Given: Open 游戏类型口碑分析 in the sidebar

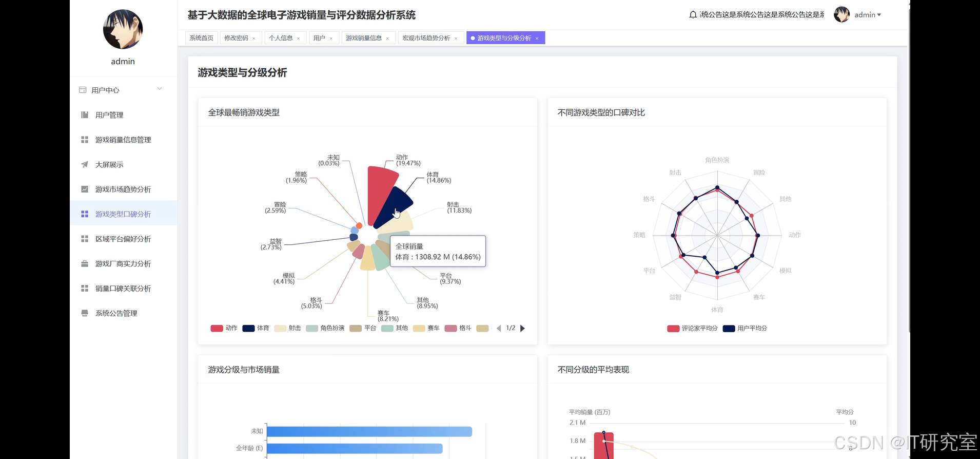Looking at the screenshot, I should point(124,214).
